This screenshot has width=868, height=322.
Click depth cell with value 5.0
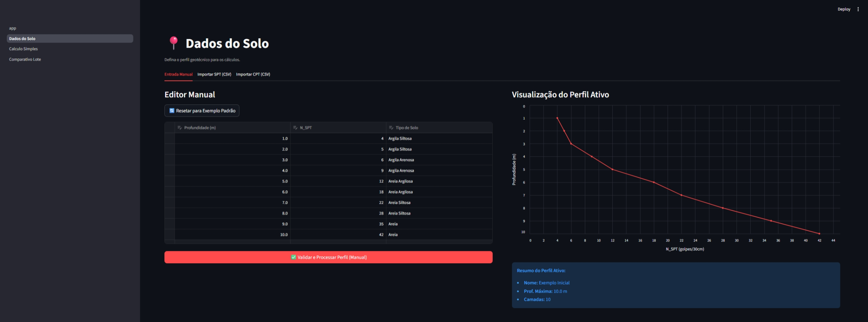232,181
